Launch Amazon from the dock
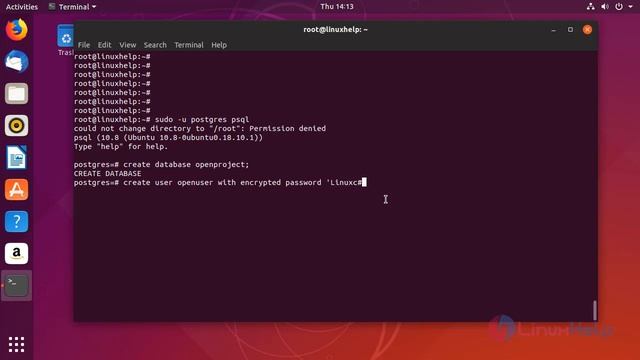This screenshot has height=360, width=640. coord(16,253)
